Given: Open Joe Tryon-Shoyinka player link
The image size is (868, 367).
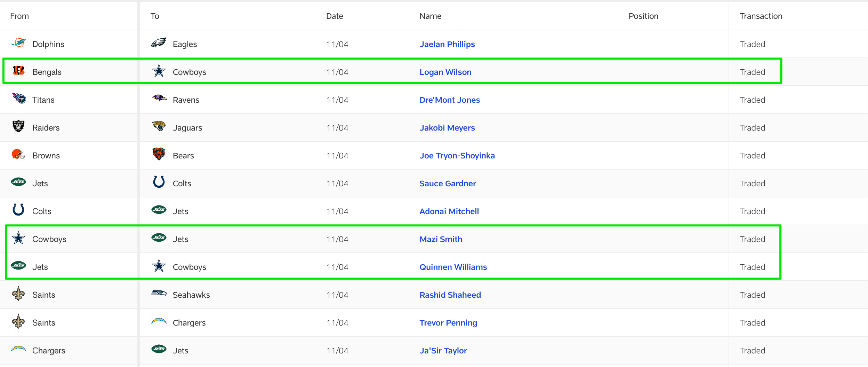Looking at the screenshot, I should coord(457,156).
